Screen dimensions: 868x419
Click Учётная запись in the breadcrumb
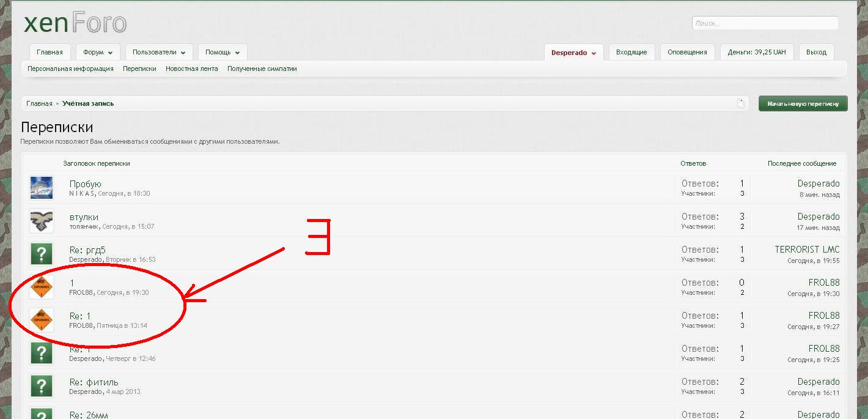pos(88,103)
